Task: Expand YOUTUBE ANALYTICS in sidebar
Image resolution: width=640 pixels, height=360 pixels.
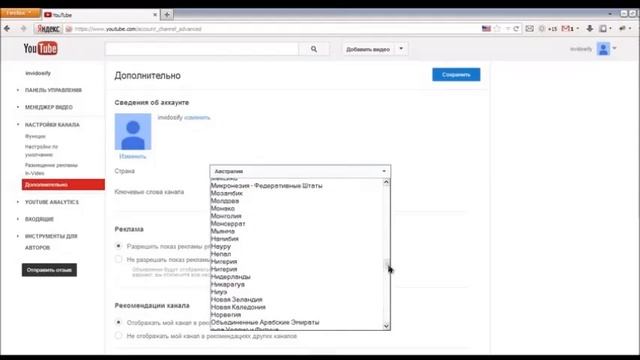Action: (x=52, y=202)
